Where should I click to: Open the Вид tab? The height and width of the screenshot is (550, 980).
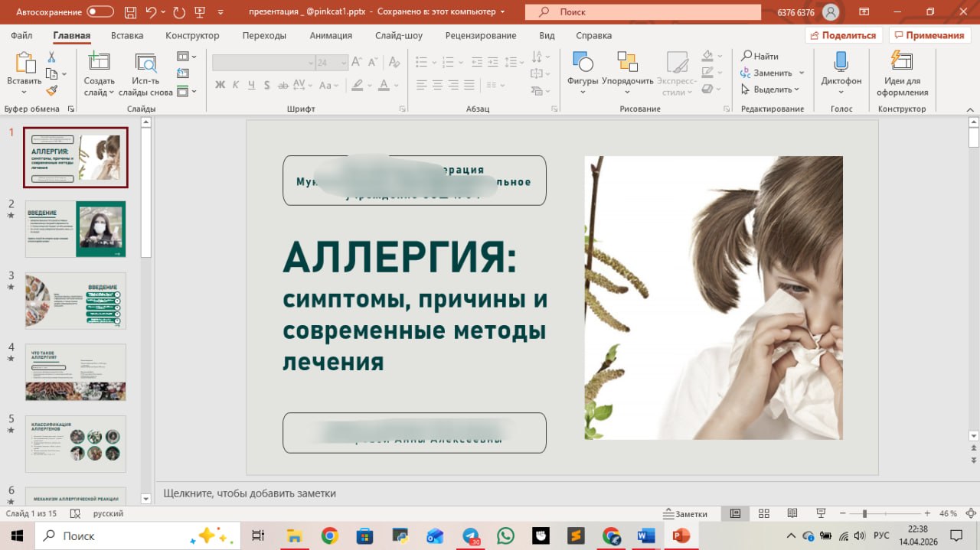click(x=547, y=35)
